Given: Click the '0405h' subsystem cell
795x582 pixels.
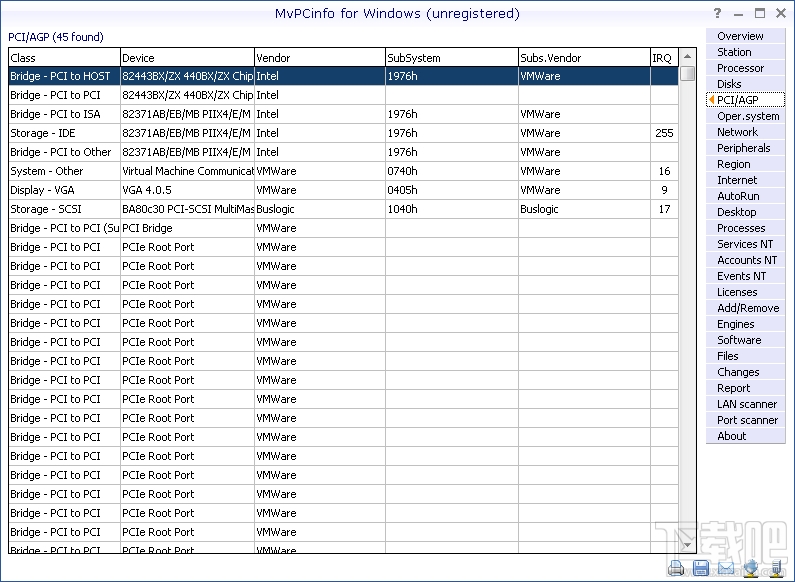Looking at the screenshot, I should click(452, 190).
